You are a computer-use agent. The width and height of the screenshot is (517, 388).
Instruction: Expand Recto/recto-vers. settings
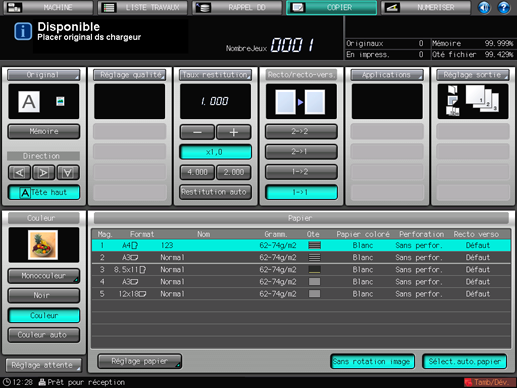click(301, 75)
